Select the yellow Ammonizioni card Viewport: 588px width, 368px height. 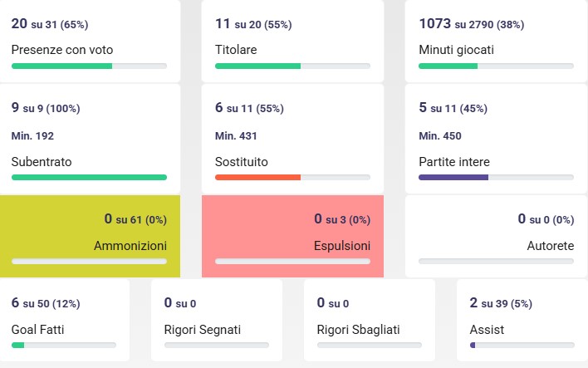pos(90,235)
